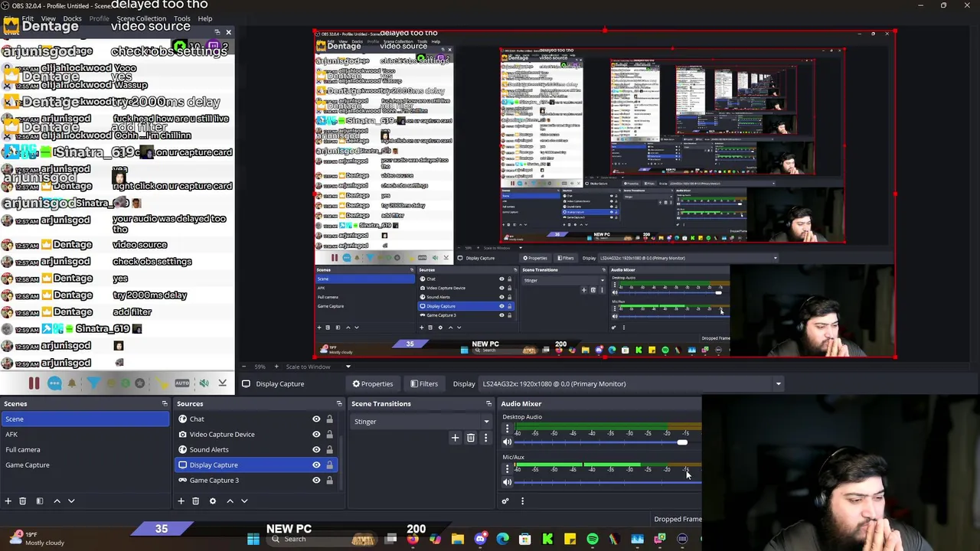Hide the Video Capture Device source
This screenshot has width=980, height=551.
pos(316,435)
